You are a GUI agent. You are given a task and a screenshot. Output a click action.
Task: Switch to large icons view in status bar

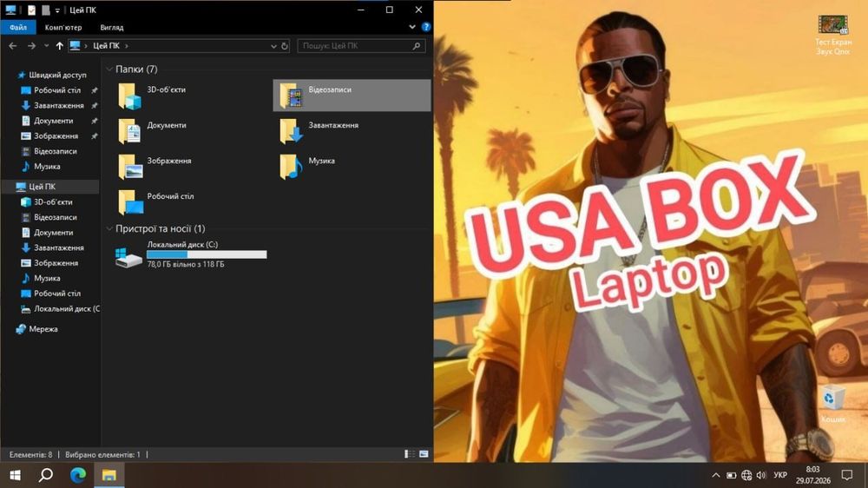[x=424, y=454]
